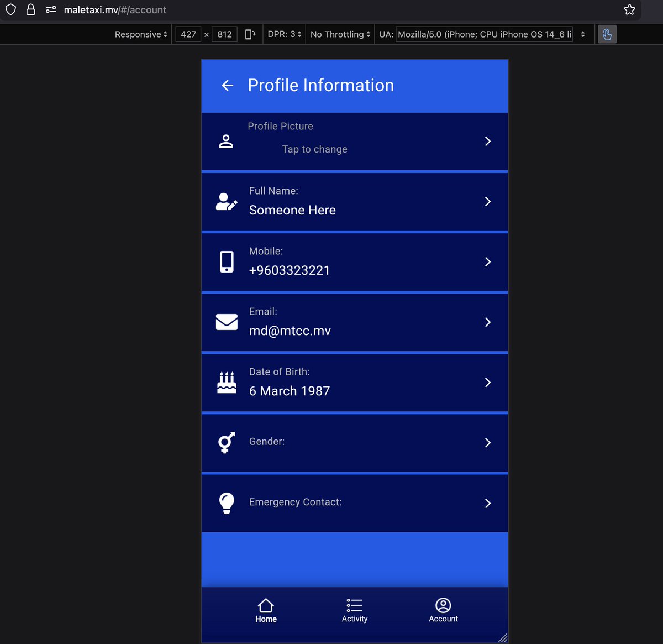This screenshot has height=644, width=663.
Task: Click the arrows right of the user agent field
Action: [583, 34]
